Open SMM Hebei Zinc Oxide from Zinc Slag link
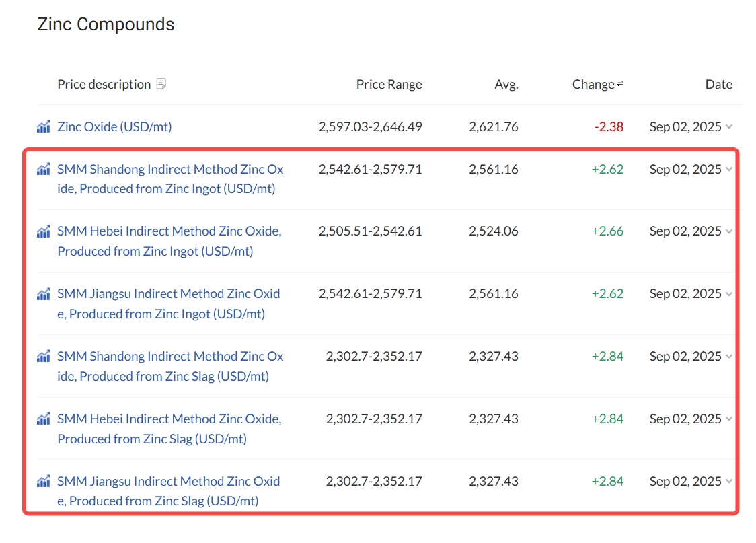 coord(169,429)
